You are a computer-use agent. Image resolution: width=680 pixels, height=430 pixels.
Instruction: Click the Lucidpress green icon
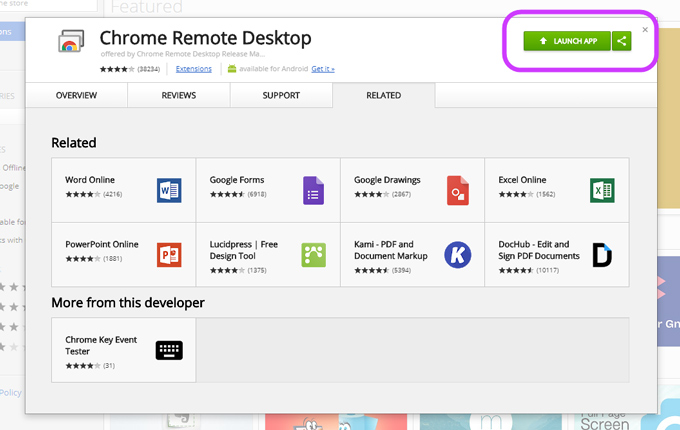click(x=314, y=255)
